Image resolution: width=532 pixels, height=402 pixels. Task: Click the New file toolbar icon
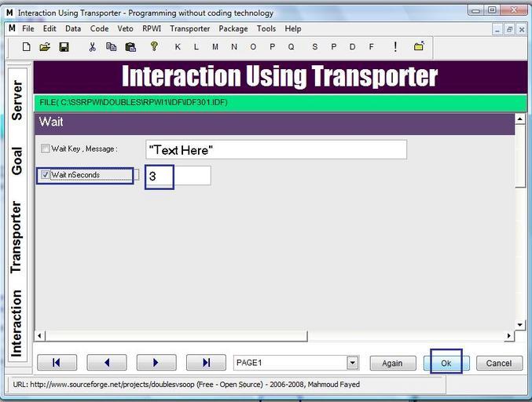[x=26, y=47]
